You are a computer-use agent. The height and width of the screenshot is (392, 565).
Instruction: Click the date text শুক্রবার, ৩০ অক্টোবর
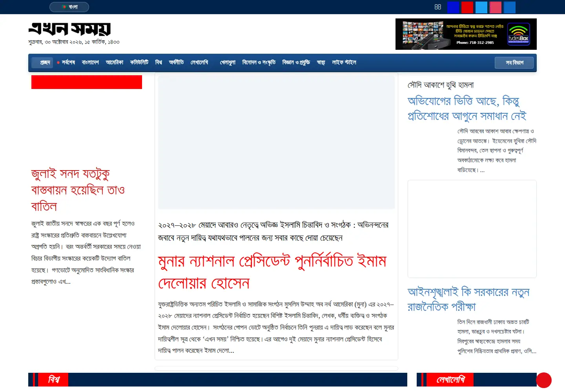[x=74, y=42]
